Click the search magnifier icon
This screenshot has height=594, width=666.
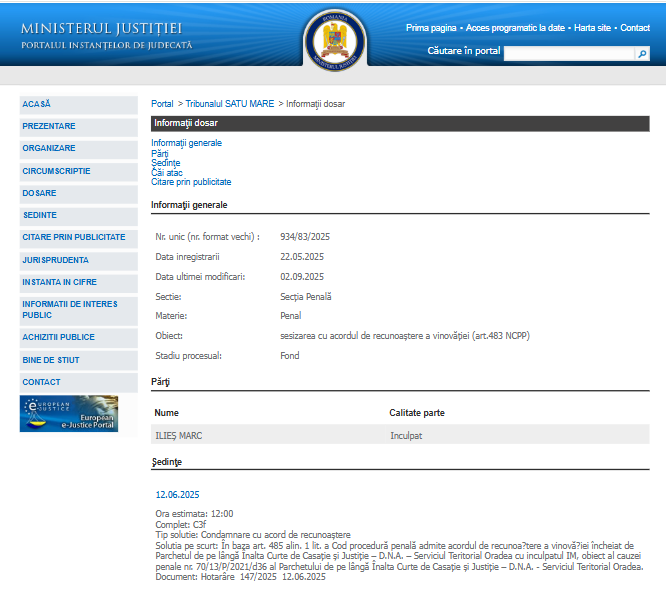coord(643,54)
